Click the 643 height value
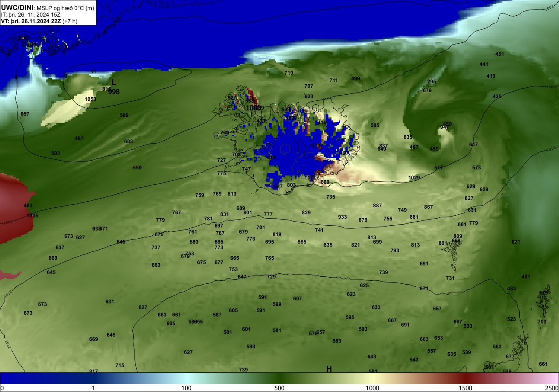The height and width of the screenshot is (392, 559). pos(372,357)
